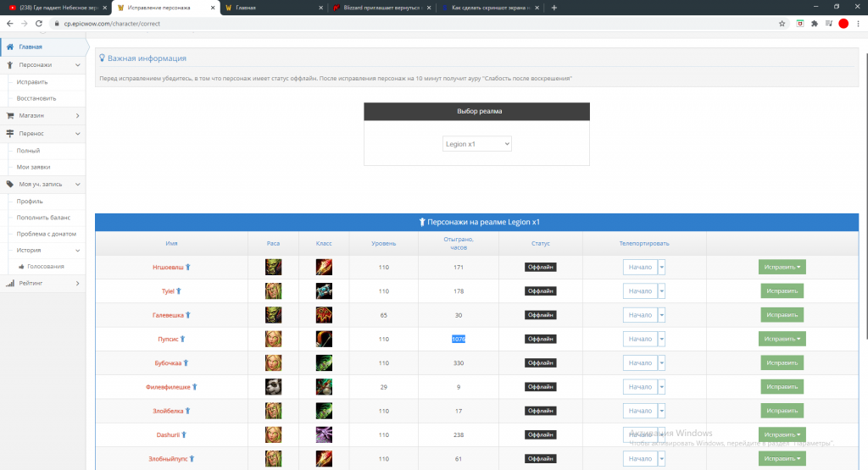Open the browser extensions puzzle icon

point(815,24)
